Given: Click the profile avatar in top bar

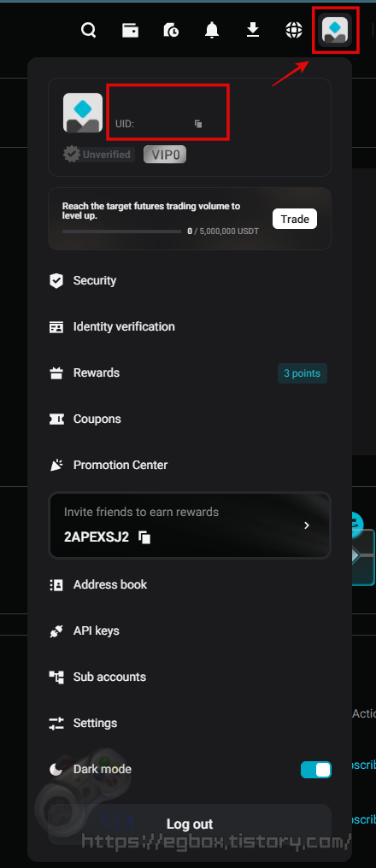Looking at the screenshot, I should [335, 30].
